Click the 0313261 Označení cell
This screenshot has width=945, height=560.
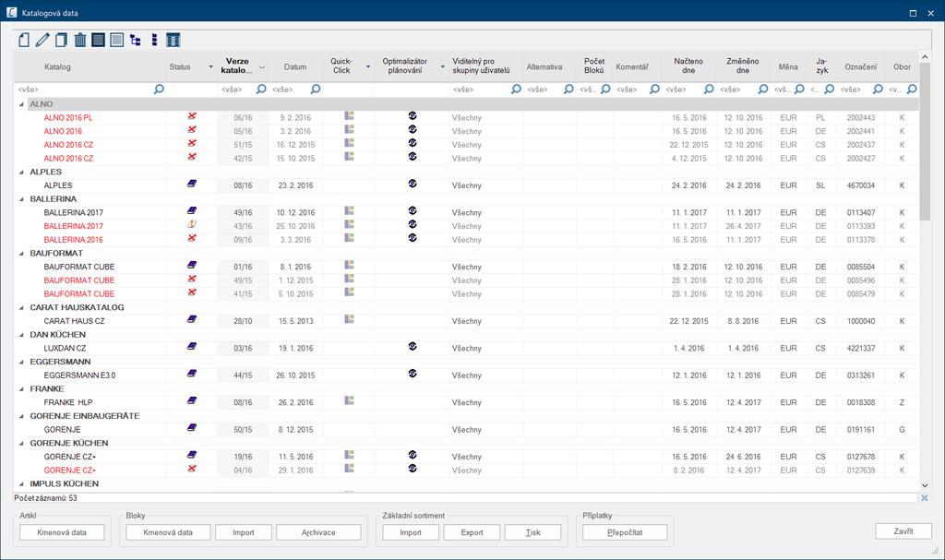(861, 375)
